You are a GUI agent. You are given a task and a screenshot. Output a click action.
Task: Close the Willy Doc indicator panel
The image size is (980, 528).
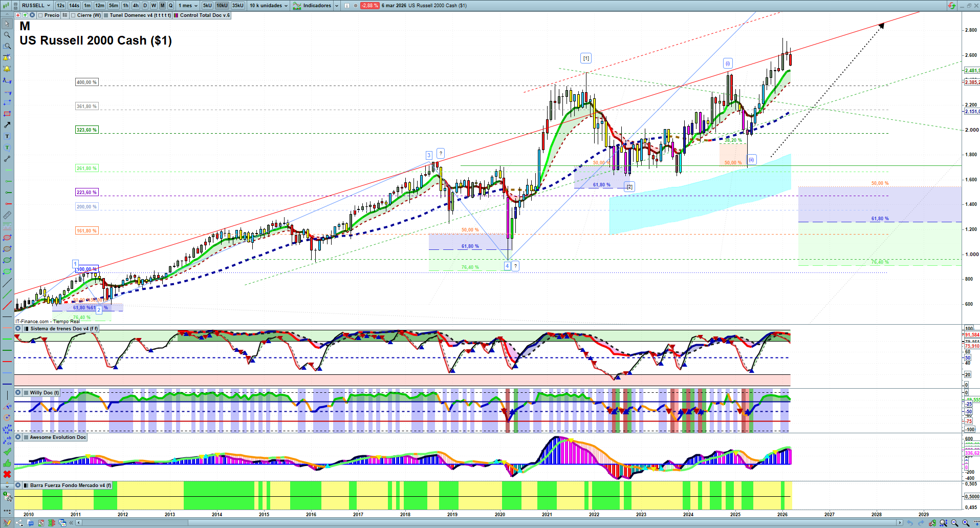tap(18, 393)
